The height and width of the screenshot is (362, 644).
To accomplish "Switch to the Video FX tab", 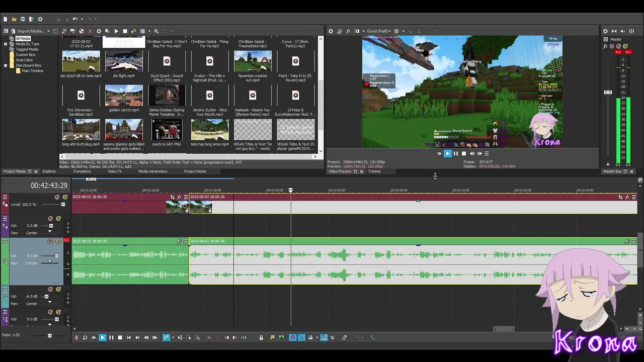I will (x=115, y=171).
